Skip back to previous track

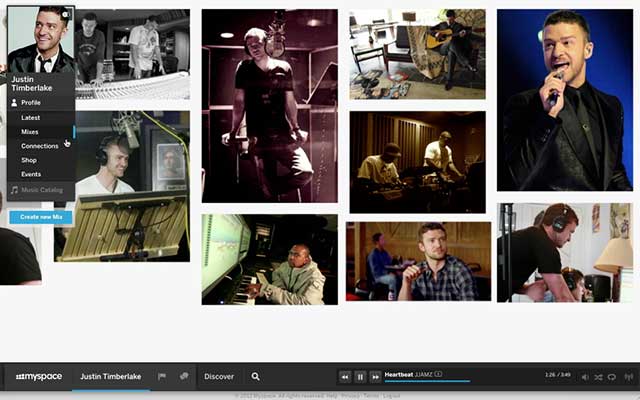(344, 377)
